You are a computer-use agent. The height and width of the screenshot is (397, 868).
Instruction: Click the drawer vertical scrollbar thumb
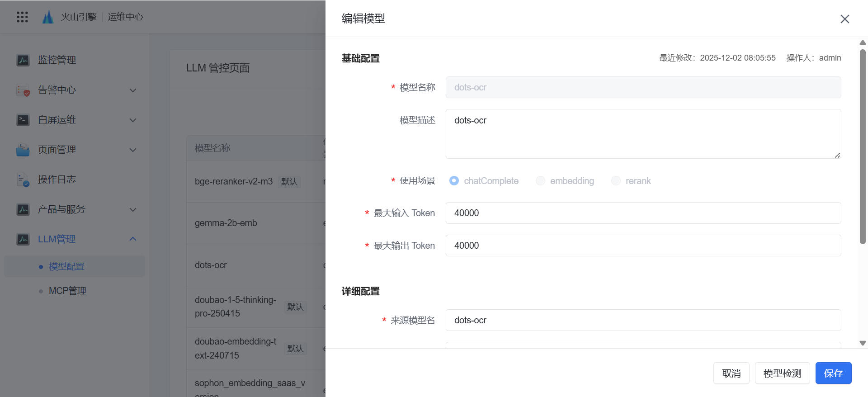[x=863, y=147]
